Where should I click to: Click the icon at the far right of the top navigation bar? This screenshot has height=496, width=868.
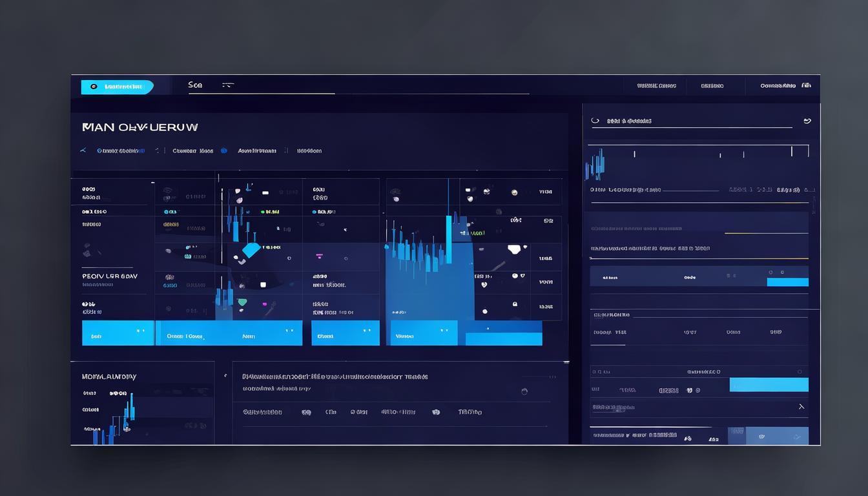pyautogui.click(x=805, y=85)
